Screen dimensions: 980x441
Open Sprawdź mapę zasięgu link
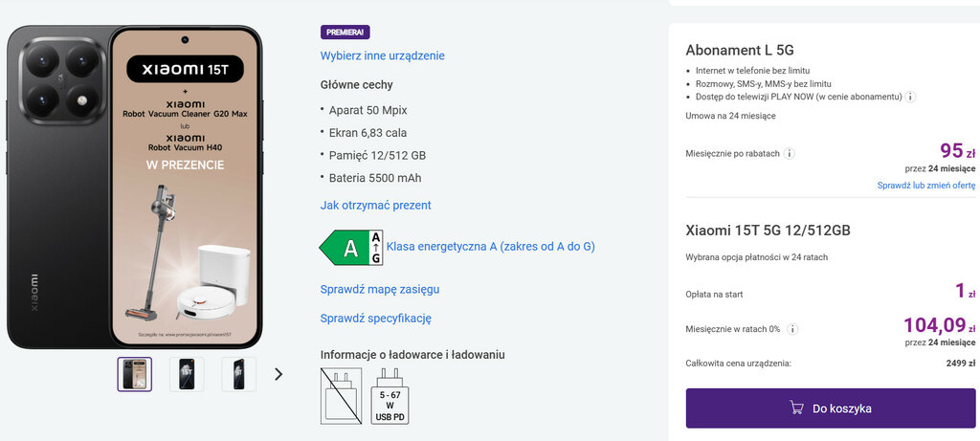(x=379, y=289)
